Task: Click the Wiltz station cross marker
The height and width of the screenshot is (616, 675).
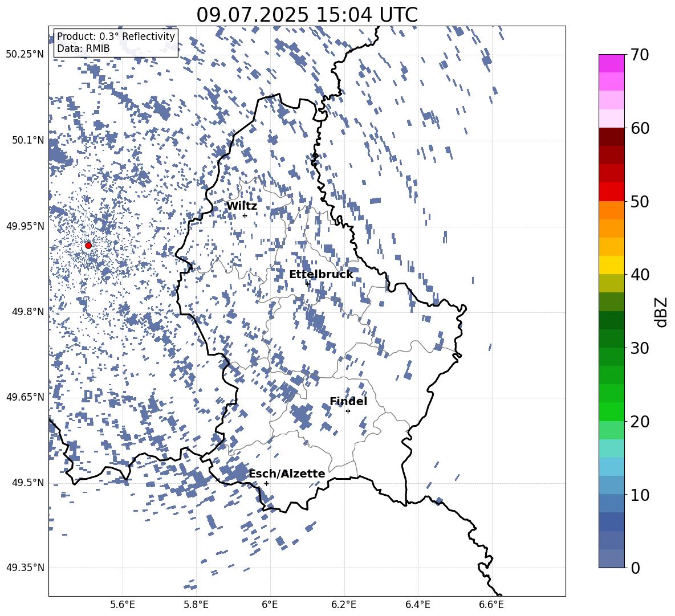Action: pyautogui.click(x=245, y=215)
